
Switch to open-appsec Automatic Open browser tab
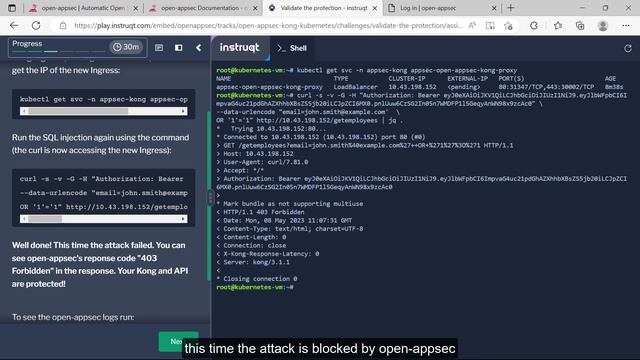83,8
